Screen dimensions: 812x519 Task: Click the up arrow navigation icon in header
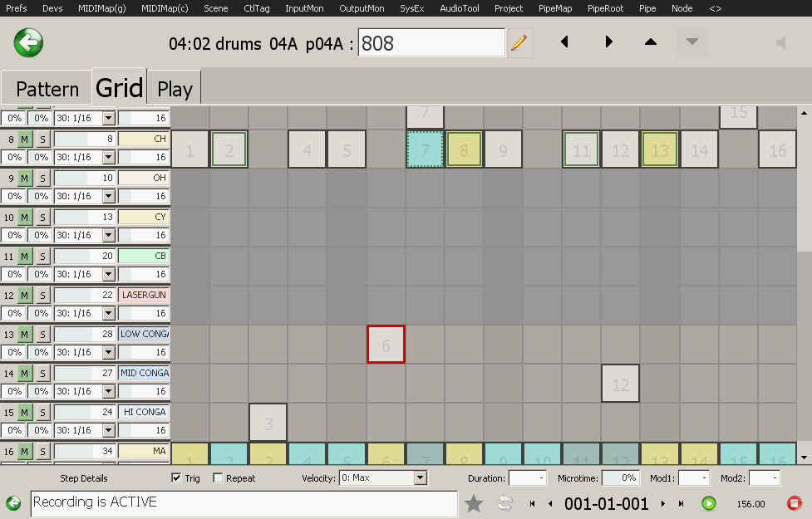651,42
